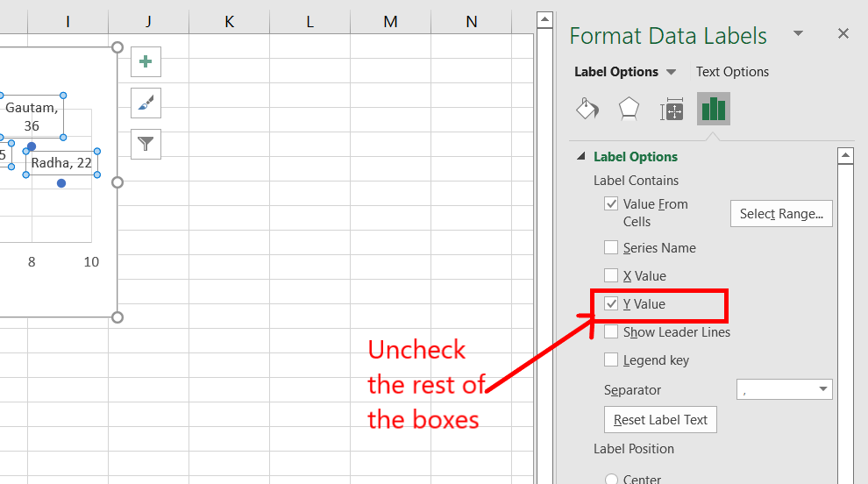Click the Reset Label Text button

pyautogui.click(x=660, y=420)
